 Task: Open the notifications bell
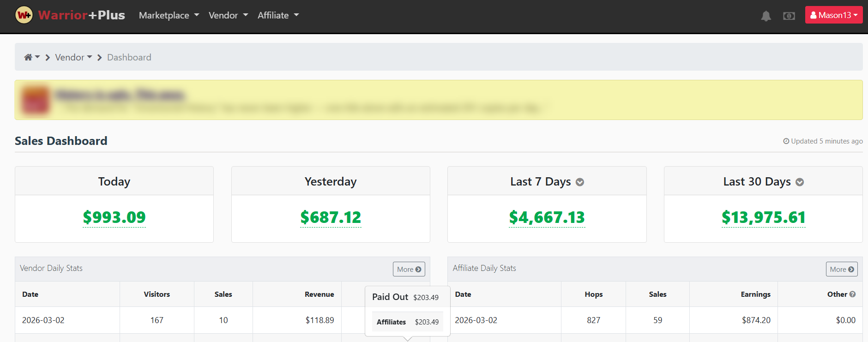pos(766,16)
